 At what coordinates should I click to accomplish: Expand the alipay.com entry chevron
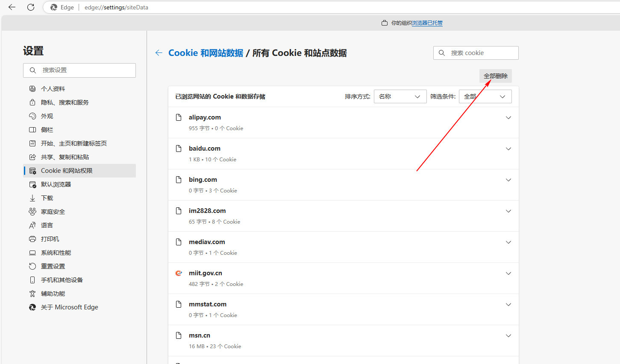pyautogui.click(x=508, y=118)
